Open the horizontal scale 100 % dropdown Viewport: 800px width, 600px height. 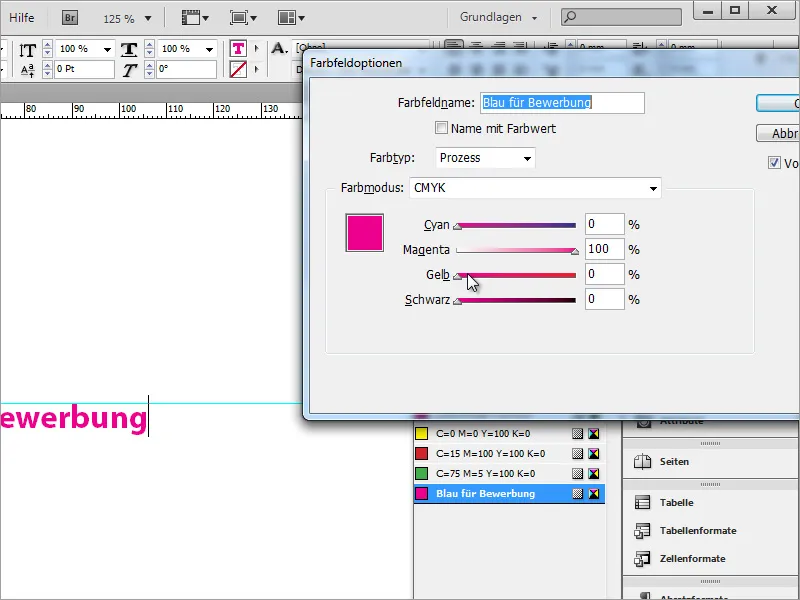tap(209, 49)
